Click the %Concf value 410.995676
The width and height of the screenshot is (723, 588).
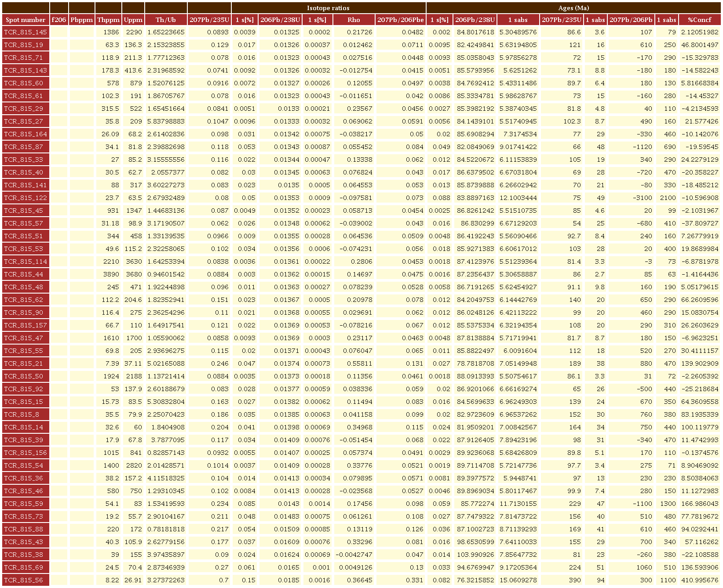tap(699, 580)
